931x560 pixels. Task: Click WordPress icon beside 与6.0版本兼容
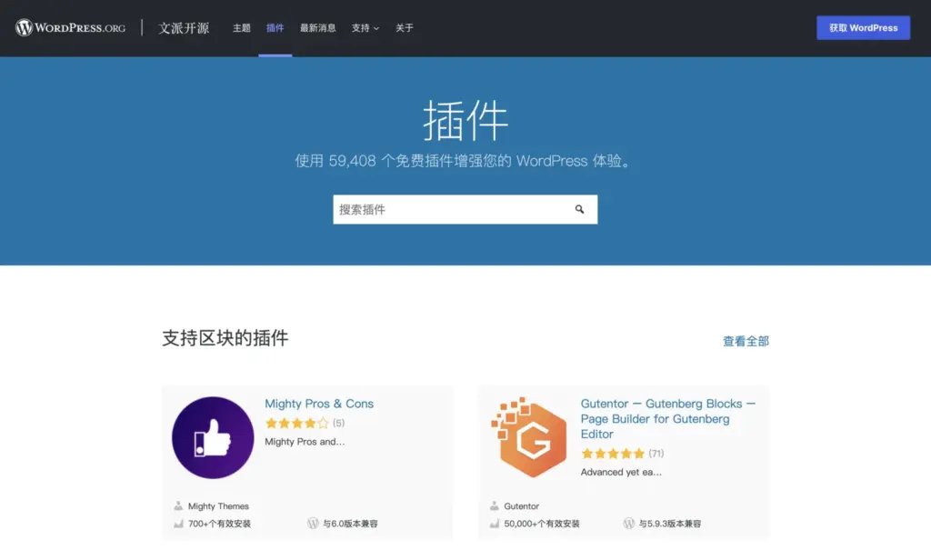click(314, 524)
